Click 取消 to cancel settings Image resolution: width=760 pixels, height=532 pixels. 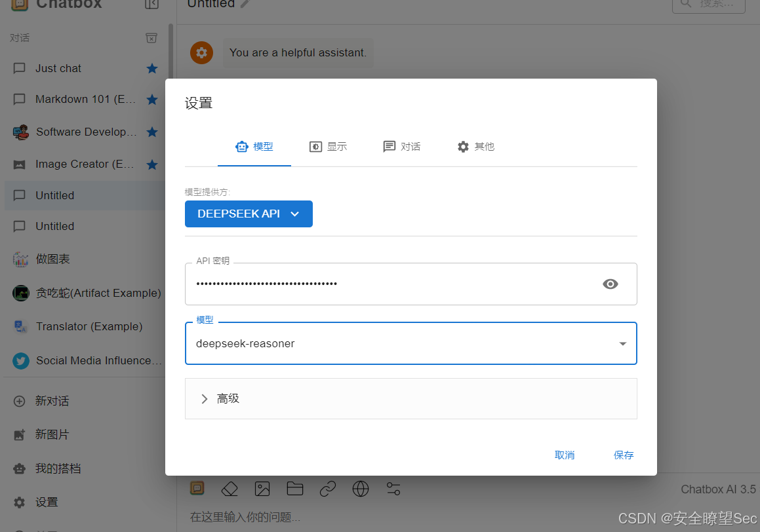[565, 455]
